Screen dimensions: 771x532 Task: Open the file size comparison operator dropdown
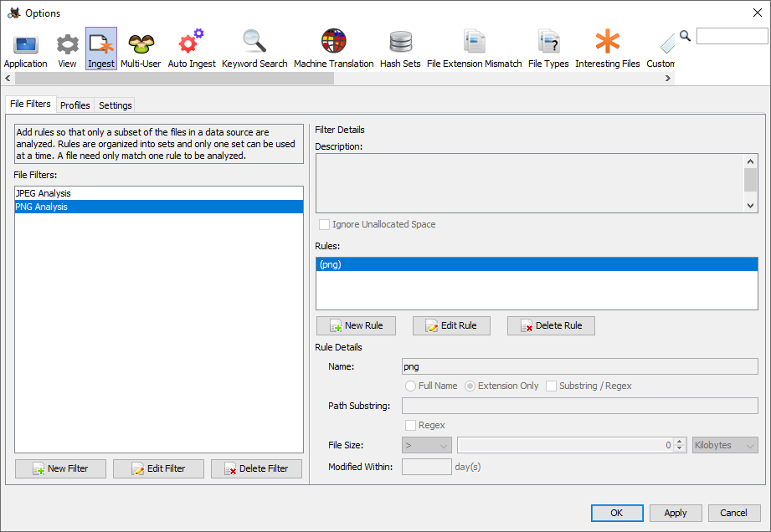[x=427, y=445]
